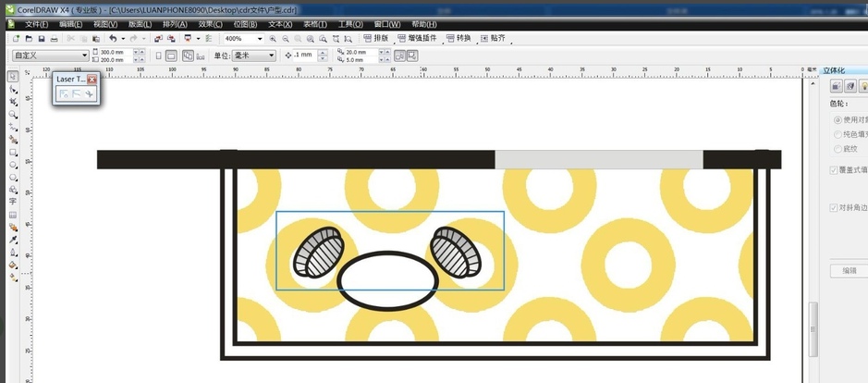This screenshot has width=868, height=383.
Task: Click the Save icon in standard toolbar
Action: click(x=42, y=39)
